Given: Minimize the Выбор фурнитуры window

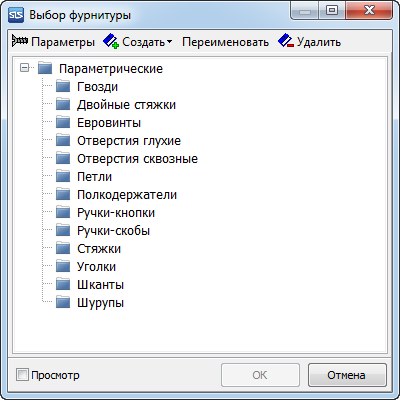Looking at the screenshot, I should click(x=305, y=11).
